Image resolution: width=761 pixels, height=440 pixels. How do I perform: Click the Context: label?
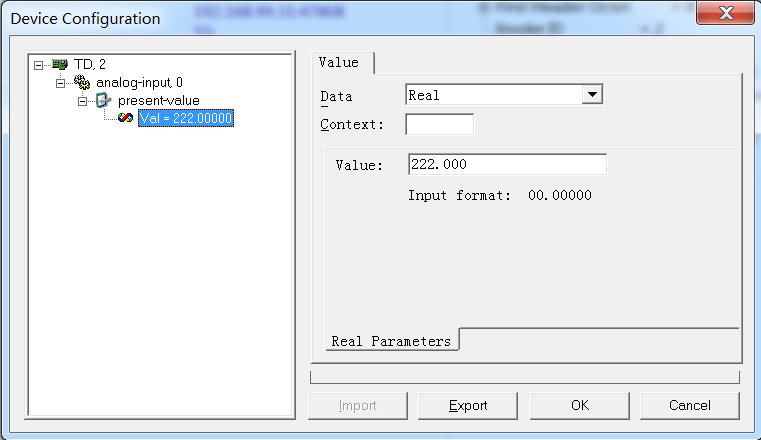tap(352, 125)
